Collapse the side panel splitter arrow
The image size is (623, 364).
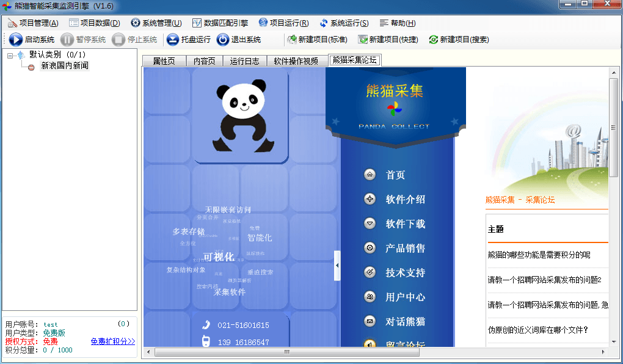pos(337,266)
